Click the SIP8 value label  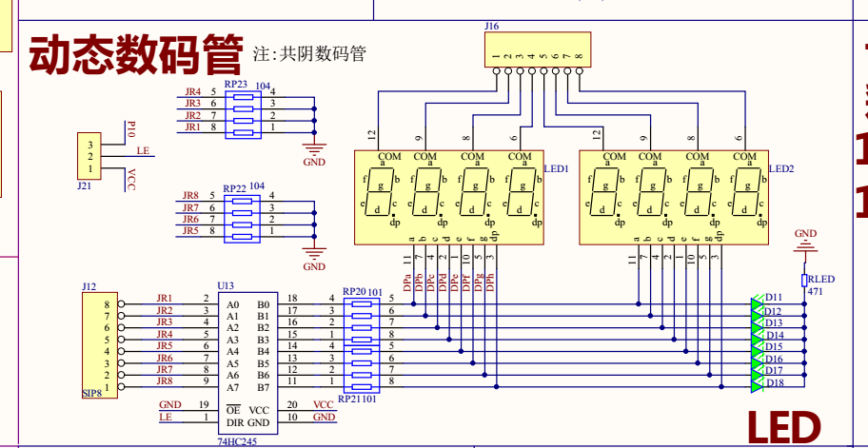pyautogui.click(x=92, y=393)
